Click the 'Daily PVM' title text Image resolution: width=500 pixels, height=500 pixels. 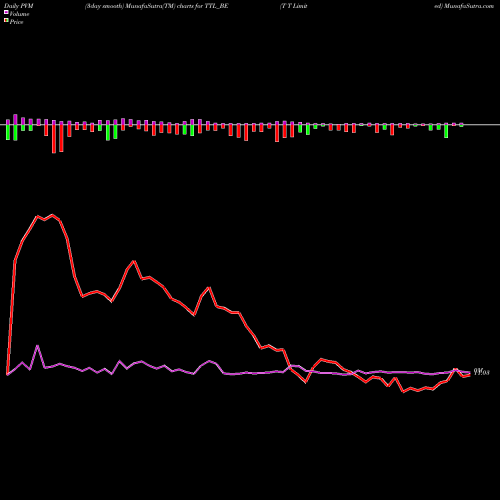19,6
